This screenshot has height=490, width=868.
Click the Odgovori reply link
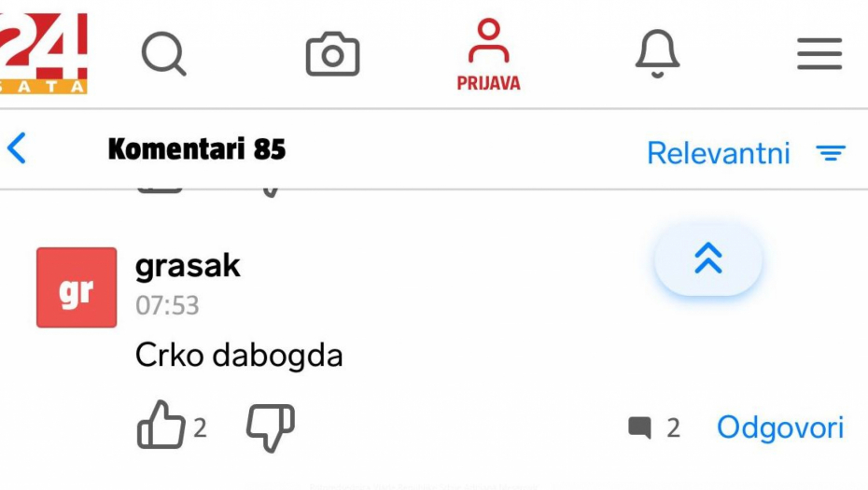780,427
